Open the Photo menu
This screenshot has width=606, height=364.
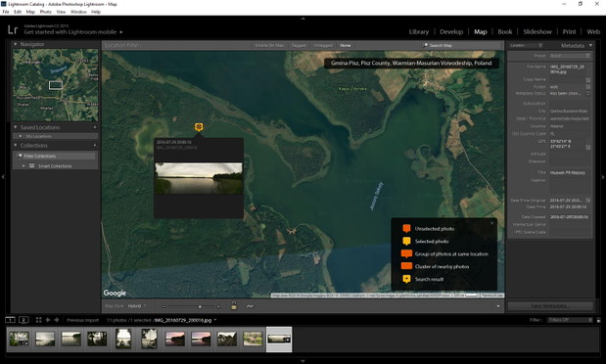click(46, 12)
